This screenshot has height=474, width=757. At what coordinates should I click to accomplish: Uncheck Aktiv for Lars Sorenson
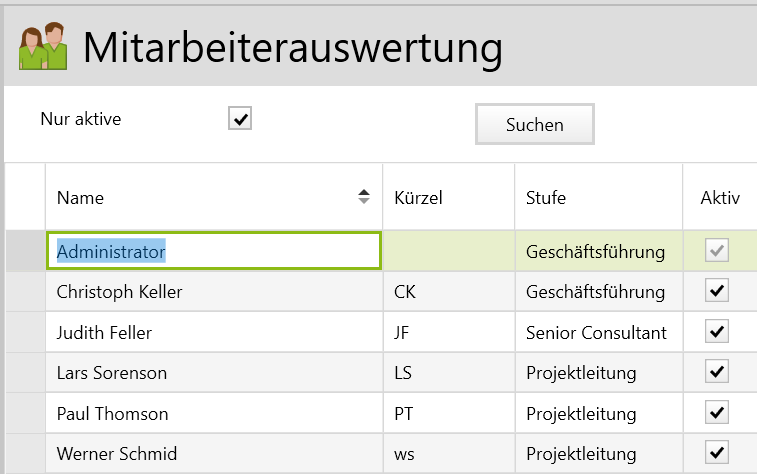[716, 372]
